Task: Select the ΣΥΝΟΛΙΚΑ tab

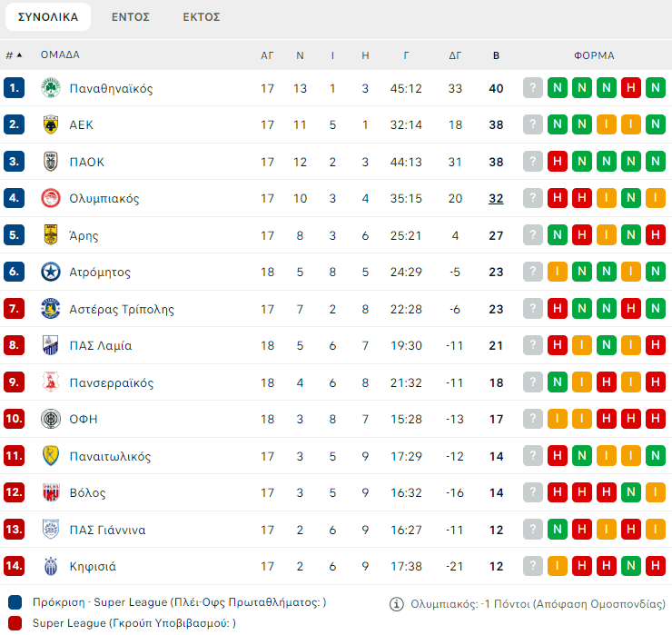Action: coord(48,17)
